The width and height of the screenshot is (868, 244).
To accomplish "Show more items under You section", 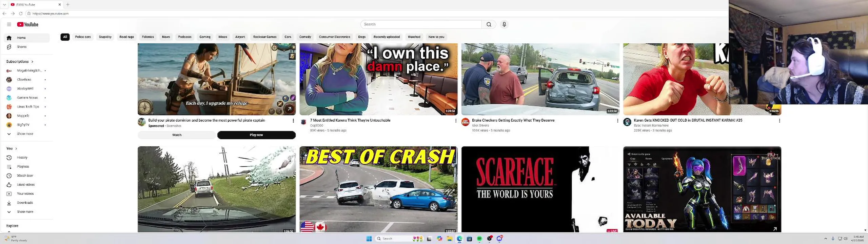I will tap(27, 212).
